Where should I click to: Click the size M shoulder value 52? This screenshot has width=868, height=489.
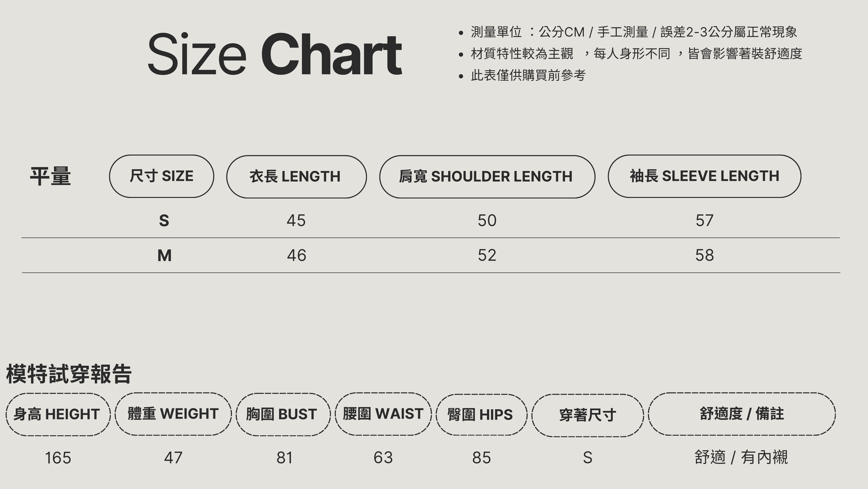[x=487, y=255]
